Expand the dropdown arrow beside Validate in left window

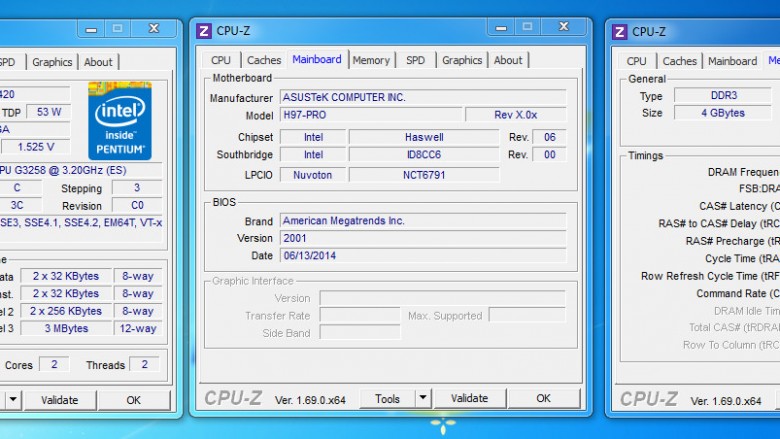point(13,400)
